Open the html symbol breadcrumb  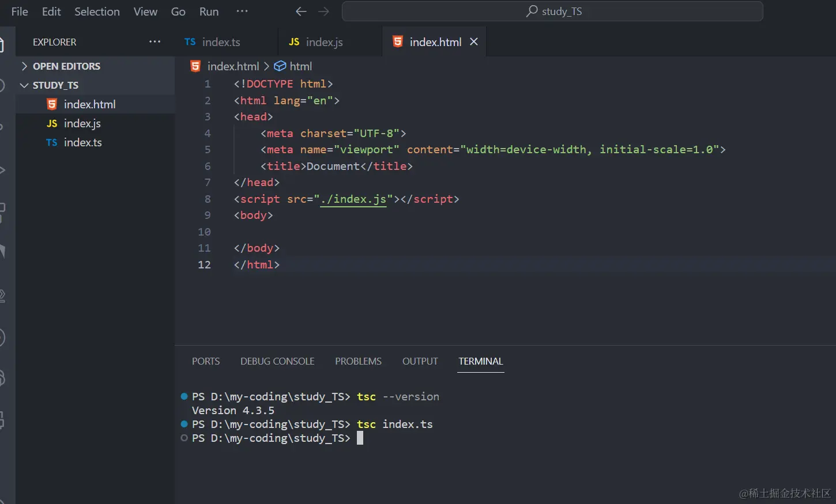point(293,66)
